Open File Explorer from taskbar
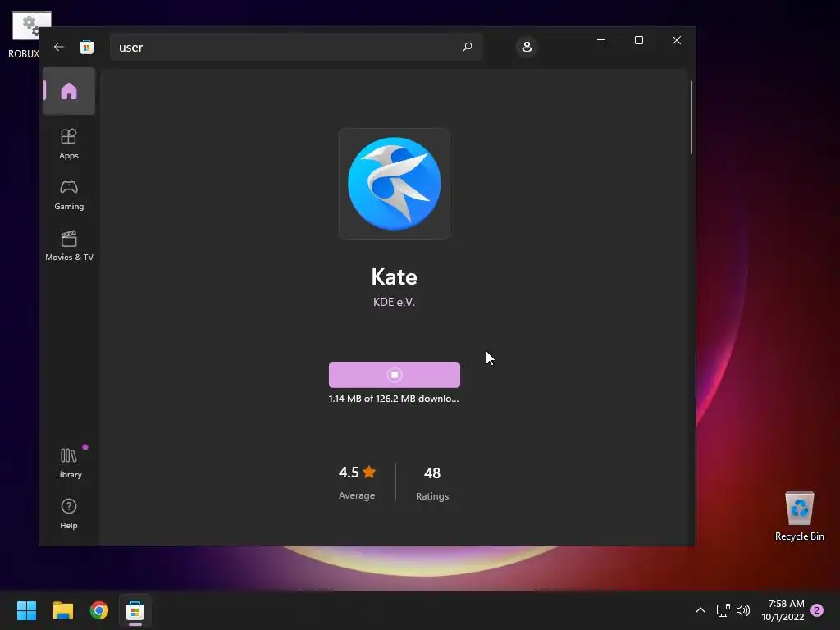Screen dimensions: 840x630 coord(62,610)
